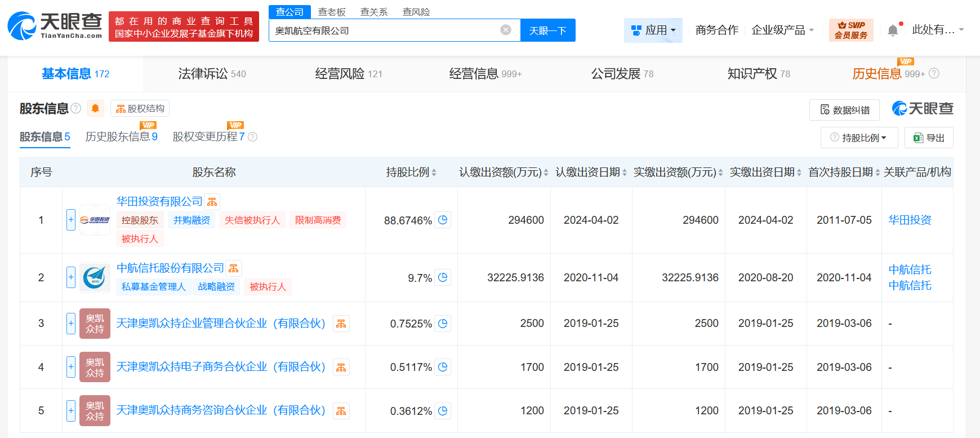The width and height of the screenshot is (980, 438).
Task: Click pie chart icon next to 9.7% share
Action: [443, 277]
